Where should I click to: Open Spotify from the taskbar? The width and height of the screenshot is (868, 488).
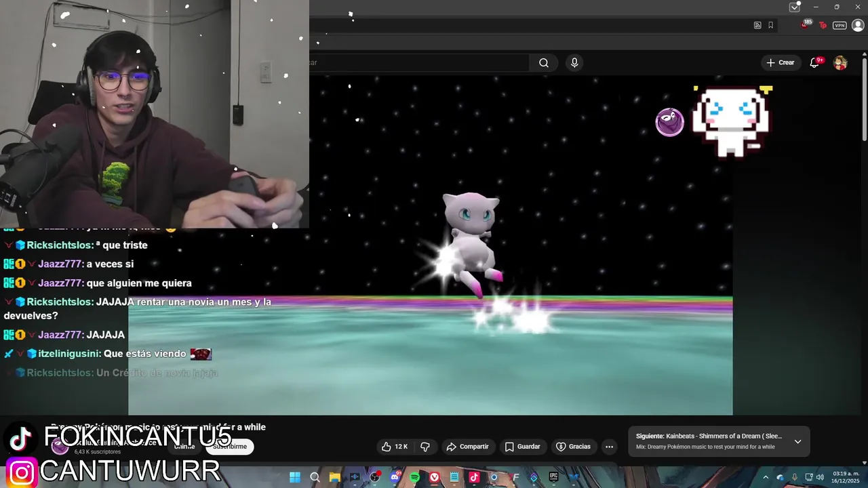point(414,477)
